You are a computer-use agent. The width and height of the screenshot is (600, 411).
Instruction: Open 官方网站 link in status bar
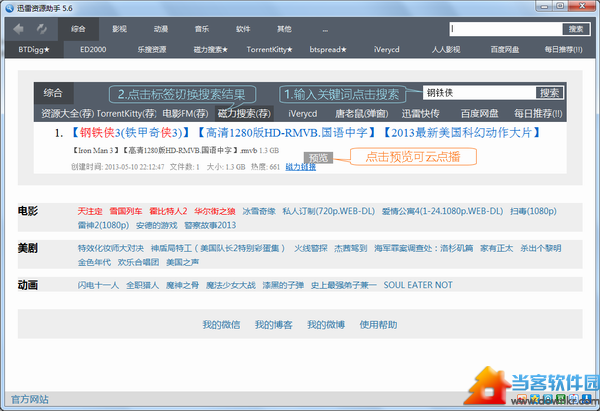29,400
